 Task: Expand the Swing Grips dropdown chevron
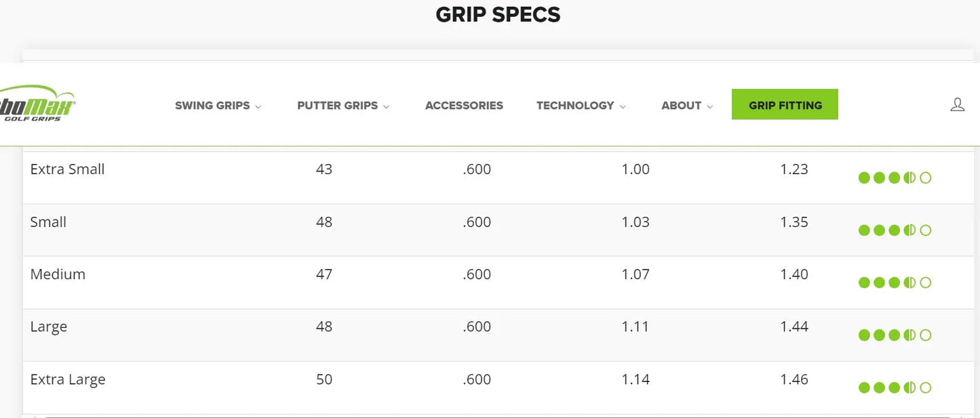coord(258,106)
